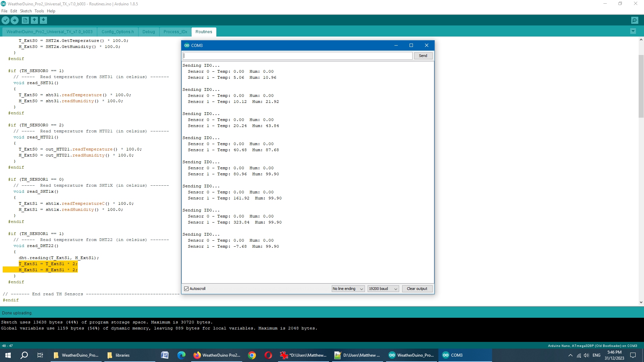Screen dimensions: 644x362
Task: Open Chrome browser from the taskbar
Action: [252, 355]
